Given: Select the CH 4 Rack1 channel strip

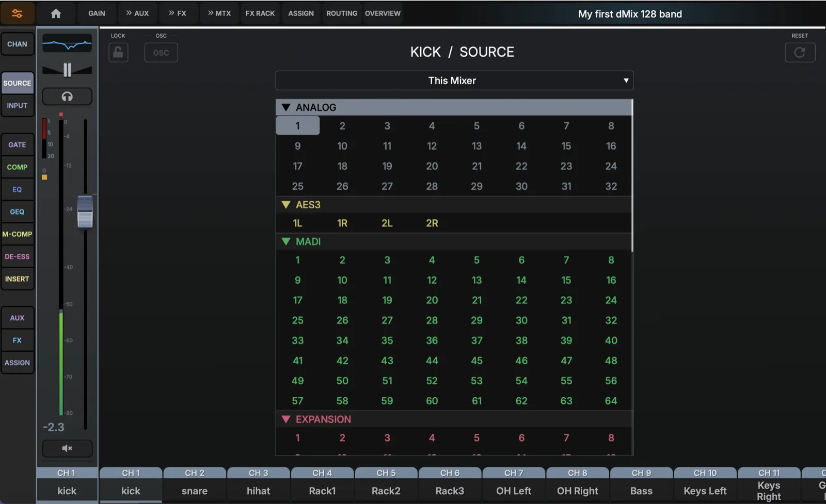Looking at the screenshot, I should 322,485.
